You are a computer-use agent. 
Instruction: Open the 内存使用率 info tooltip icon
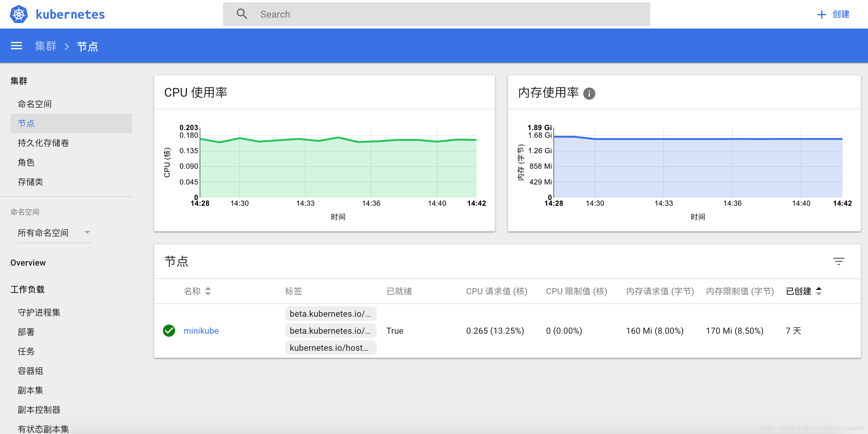[x=589, y=94]
